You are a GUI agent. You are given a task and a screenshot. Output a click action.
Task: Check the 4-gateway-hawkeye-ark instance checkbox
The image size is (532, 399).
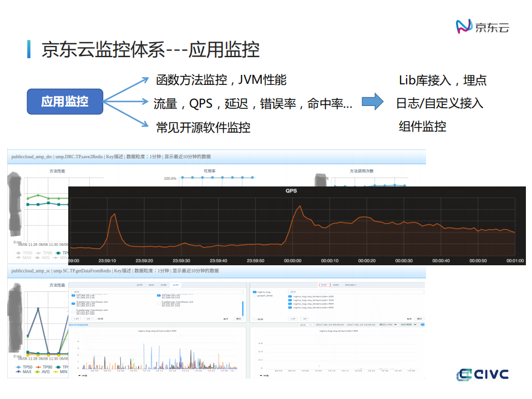[x=73, y=303]
